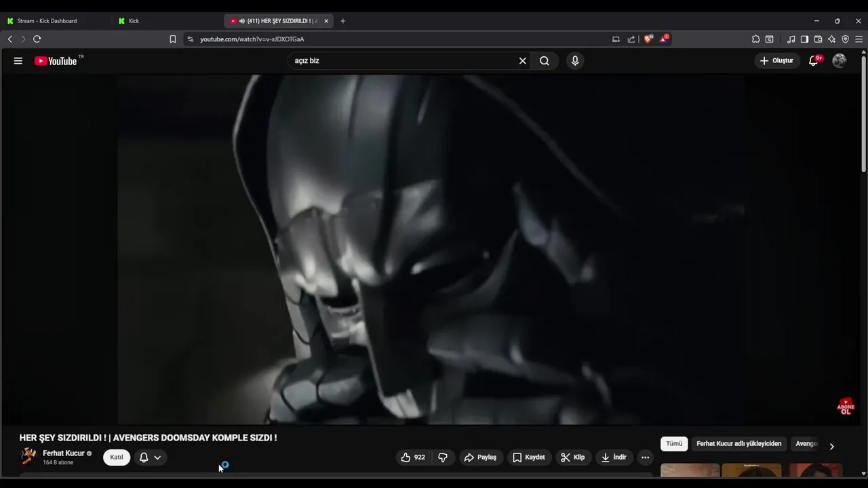Clear the search box with X

(x=523, y=61)
